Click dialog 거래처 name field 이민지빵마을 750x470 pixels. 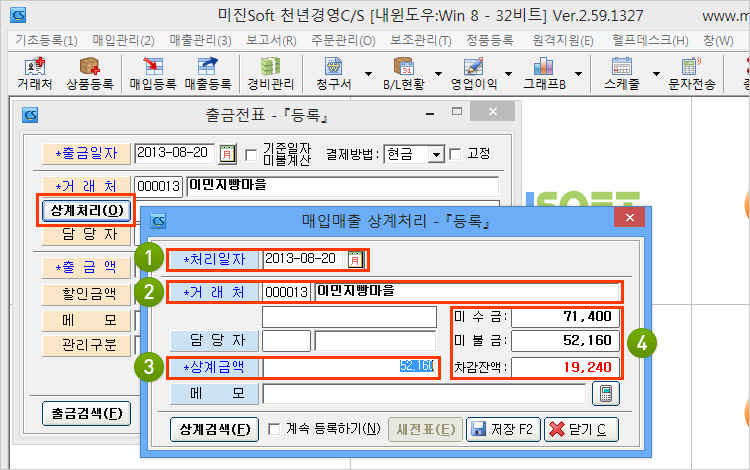467,292
